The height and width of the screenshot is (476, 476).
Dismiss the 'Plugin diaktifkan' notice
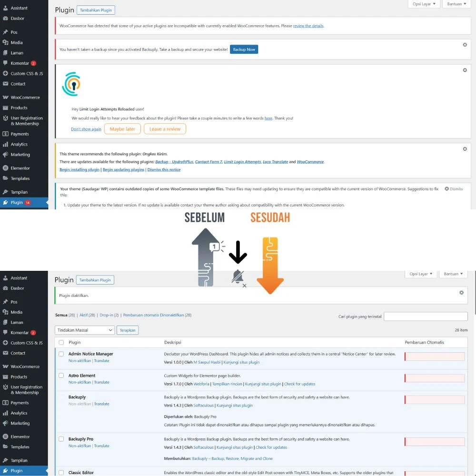click(461, 293)
